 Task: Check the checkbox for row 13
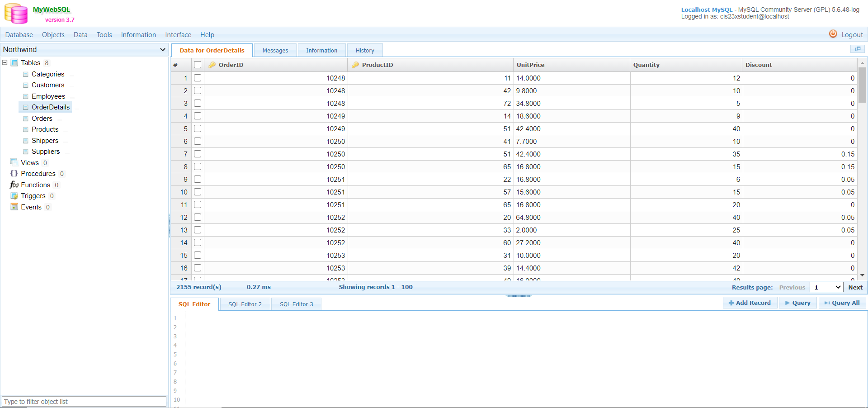tap(198, 230)
